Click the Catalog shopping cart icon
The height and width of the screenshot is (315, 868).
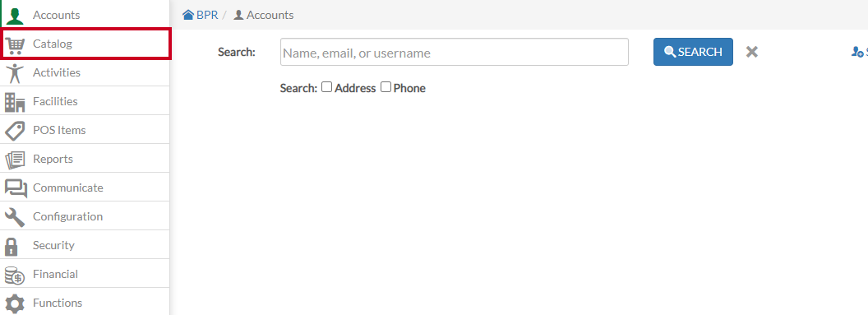(x=15, y=44)
